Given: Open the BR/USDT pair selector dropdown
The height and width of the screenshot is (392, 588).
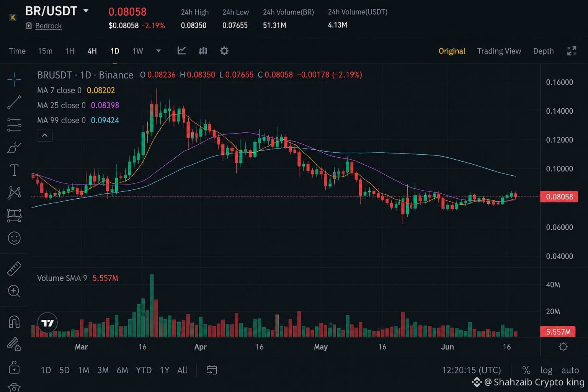Looking at the screenshot, I should tap(86, 11).
